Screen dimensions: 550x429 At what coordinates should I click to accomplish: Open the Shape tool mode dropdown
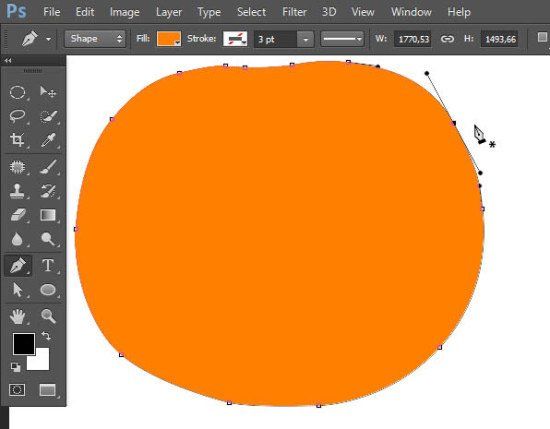tap(95, 39)
